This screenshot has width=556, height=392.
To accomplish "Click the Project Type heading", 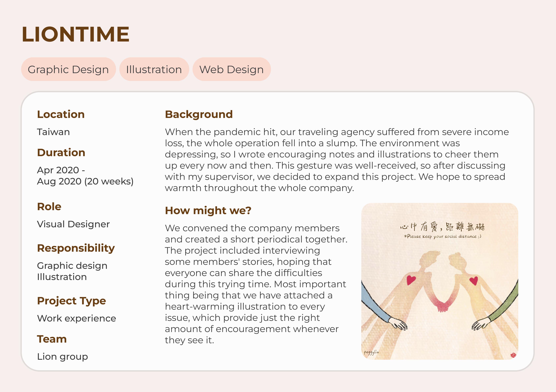I will point(71,301).
